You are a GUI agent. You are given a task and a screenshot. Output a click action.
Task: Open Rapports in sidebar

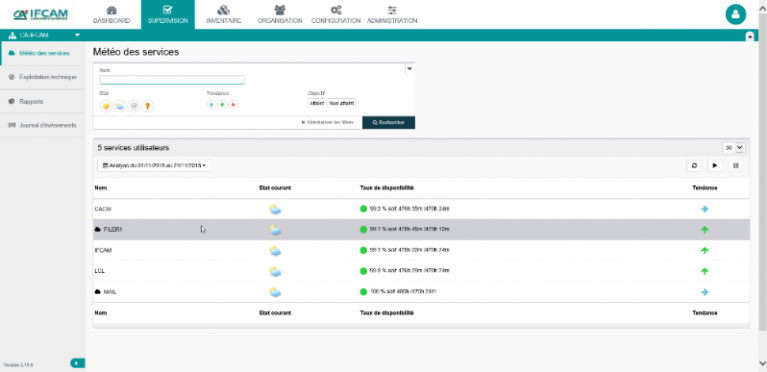pos(43,101)
